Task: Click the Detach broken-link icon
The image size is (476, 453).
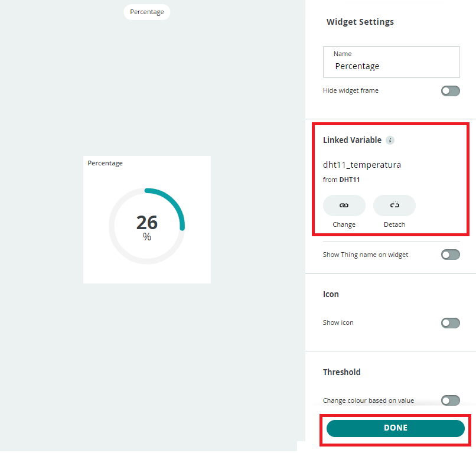Action: coord(395,206)
